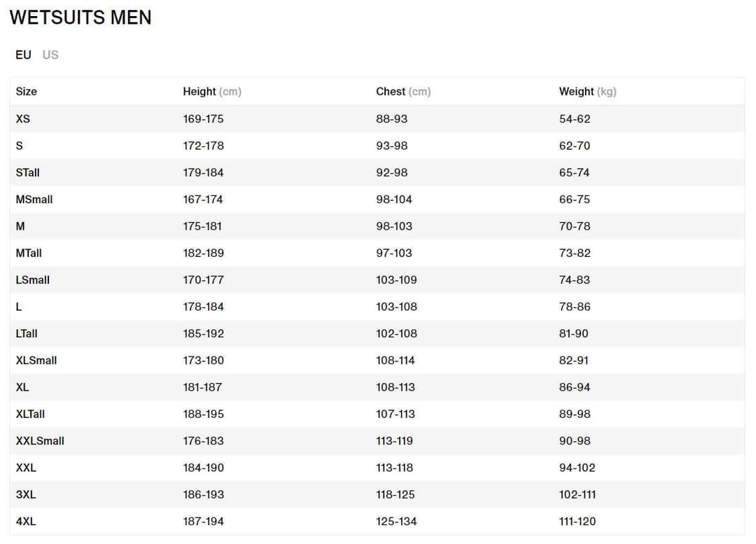Viewport: 756px width, 544px height.
Task: Select the XS size row label
Action: pos(23,119)
